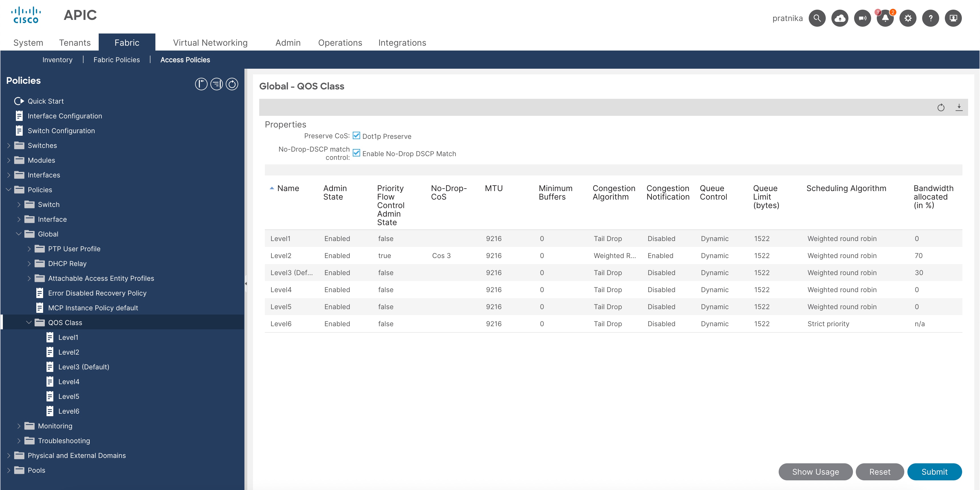
Task: Expand the Attachable Access Entity Profiles folder
Action: click(x=30, y=278)
